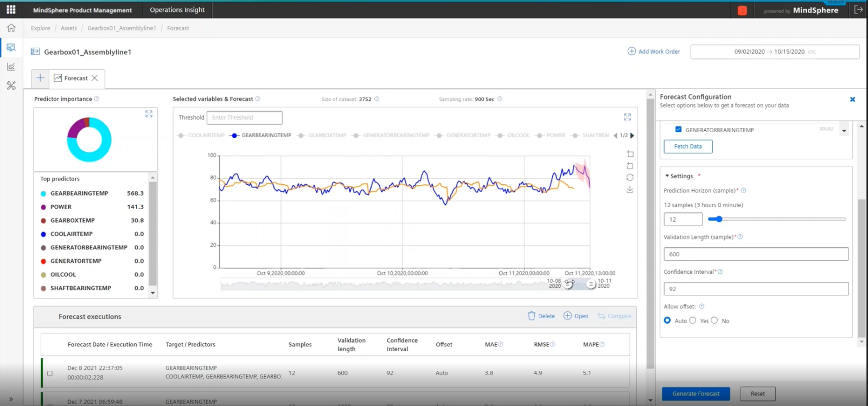The image size is (868, 406).
Task: Open the tools wrench icon in sidebar
Action: 11,86
